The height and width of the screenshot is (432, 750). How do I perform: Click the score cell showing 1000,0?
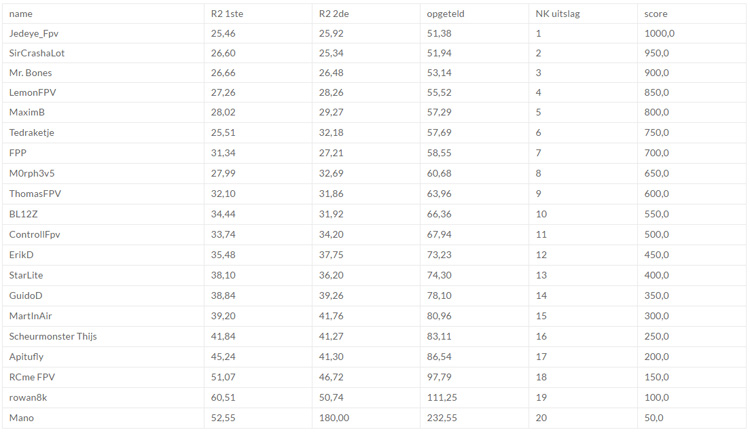(x=659, y=33)
